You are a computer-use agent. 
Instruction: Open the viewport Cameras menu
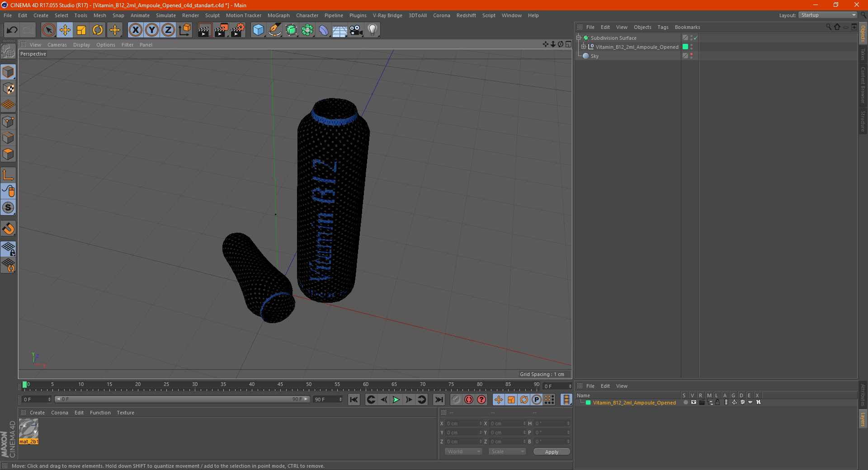coord(57,45)
